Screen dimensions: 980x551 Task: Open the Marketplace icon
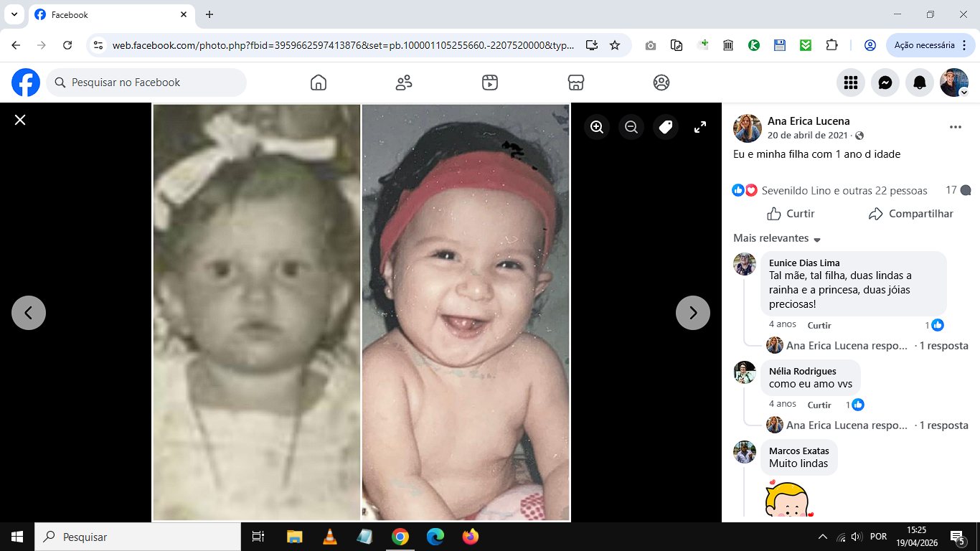point(575,83)
